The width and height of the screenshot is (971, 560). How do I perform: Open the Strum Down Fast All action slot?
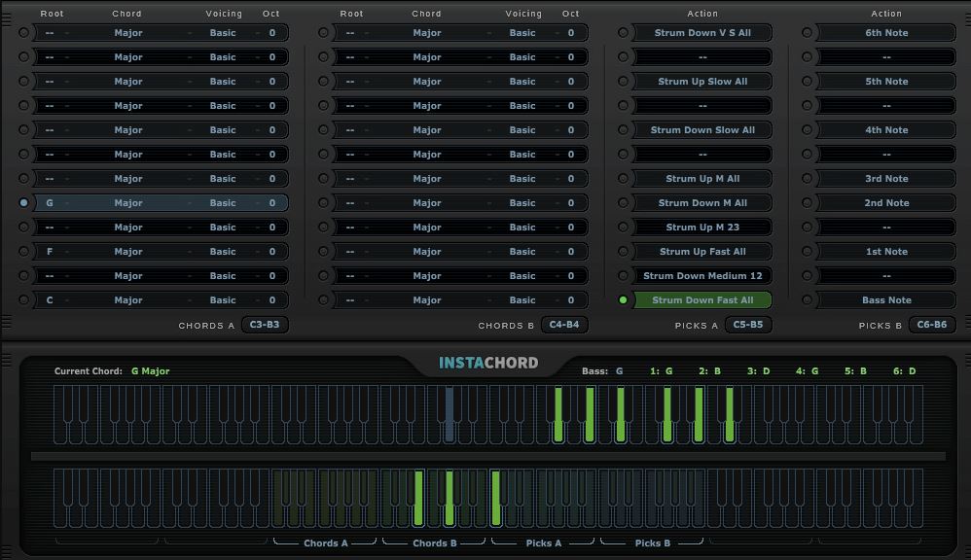click(702, 300)
